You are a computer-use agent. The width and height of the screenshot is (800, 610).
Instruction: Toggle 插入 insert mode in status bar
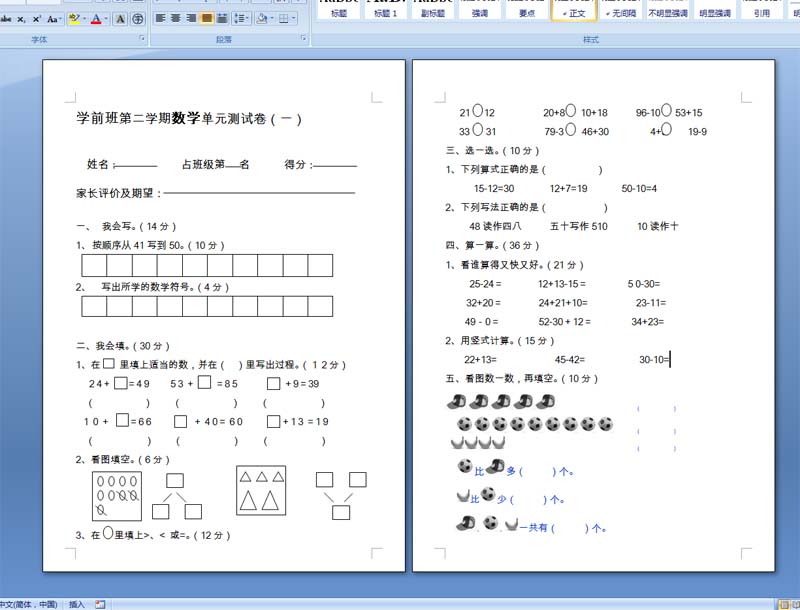pos(77,604)
